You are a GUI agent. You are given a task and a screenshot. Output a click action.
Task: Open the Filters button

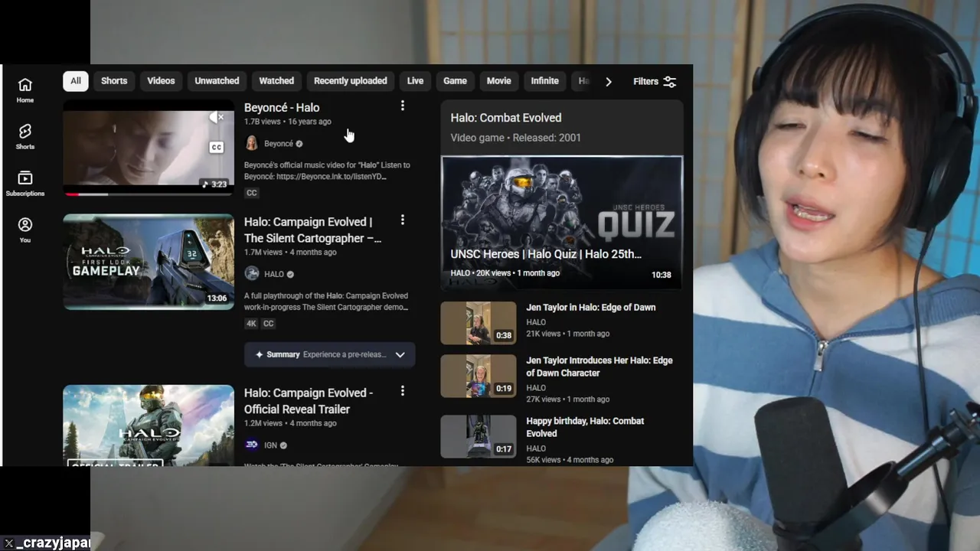[655, 81]
